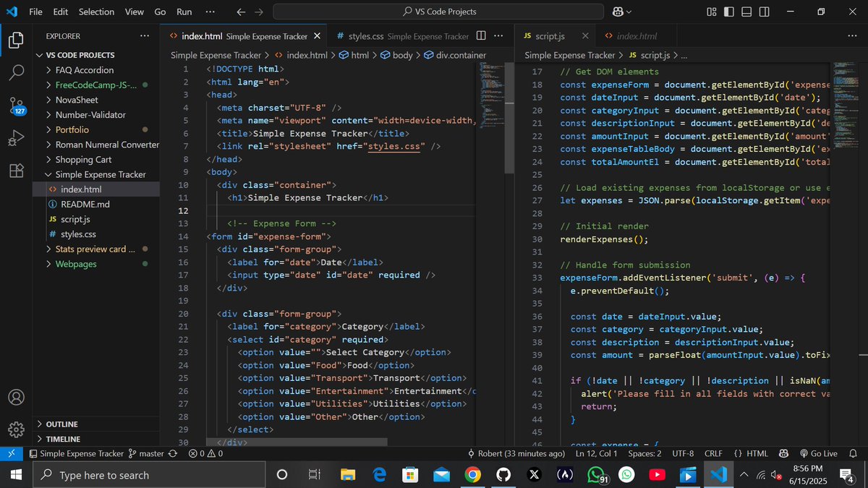Viewport: 868px width, 488px height.
Task: Open script.js in the Explorer
Action: (x=96, y=219)
